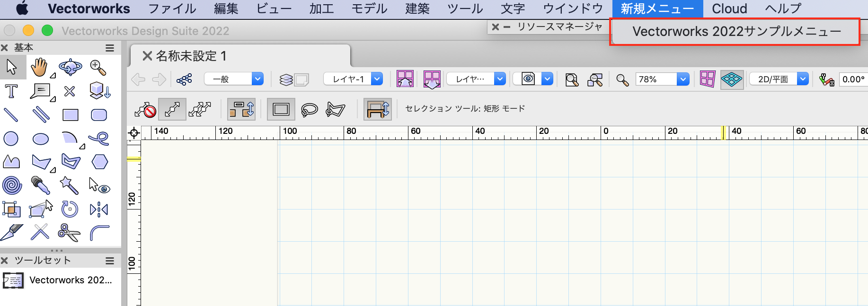Select the 2D Locus tool
Viewport: 868px width, 306px height.
[70, 91]
